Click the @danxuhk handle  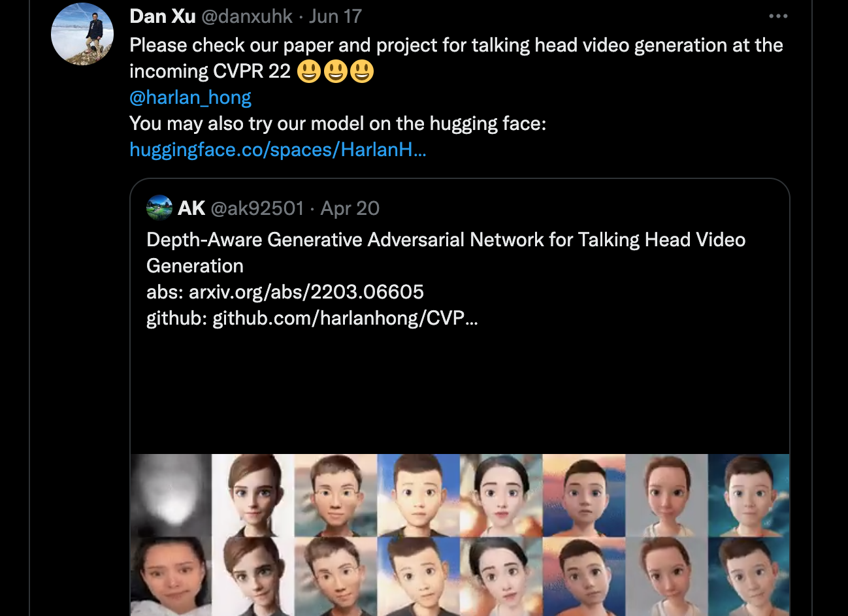[247, 16]
